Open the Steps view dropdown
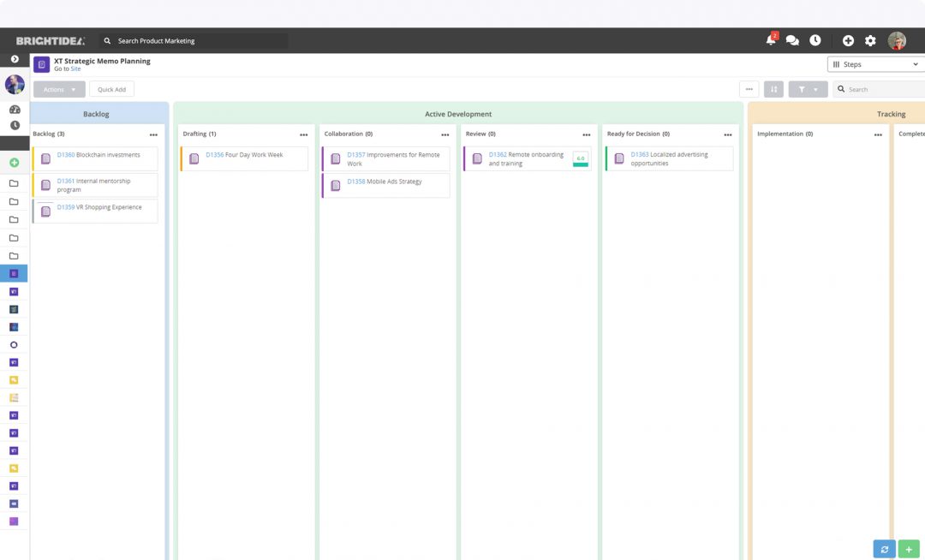 pos(874,63)
